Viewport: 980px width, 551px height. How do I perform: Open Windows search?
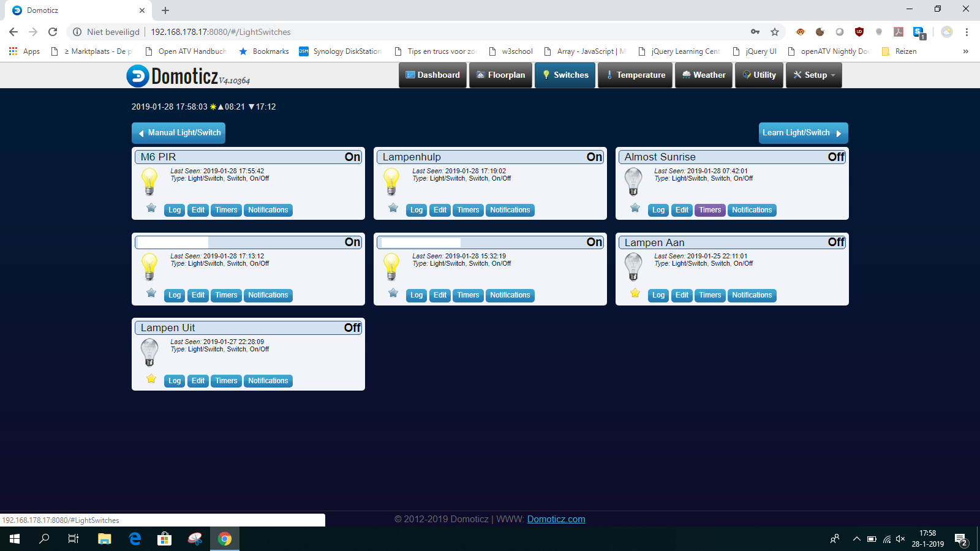click(x=44, y=539)
